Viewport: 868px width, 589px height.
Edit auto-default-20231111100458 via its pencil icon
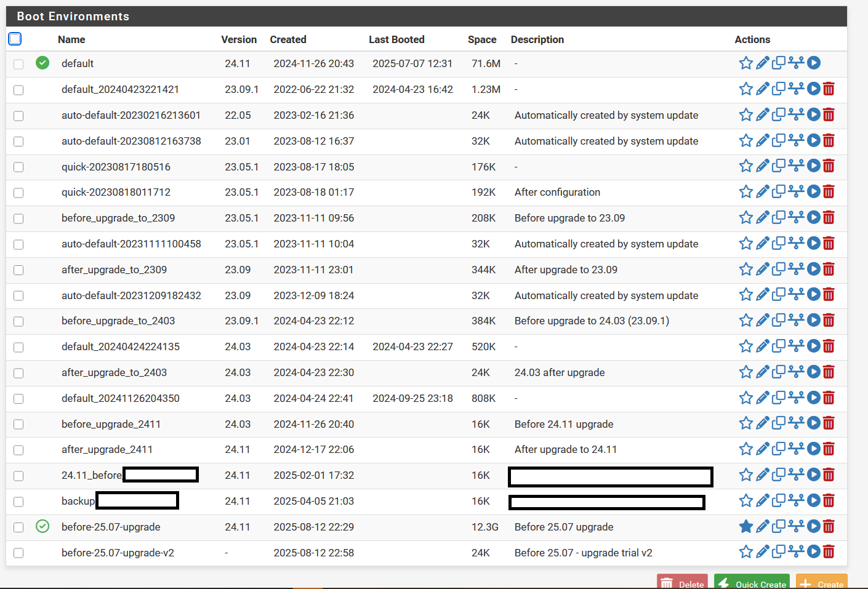click(762, 243)
